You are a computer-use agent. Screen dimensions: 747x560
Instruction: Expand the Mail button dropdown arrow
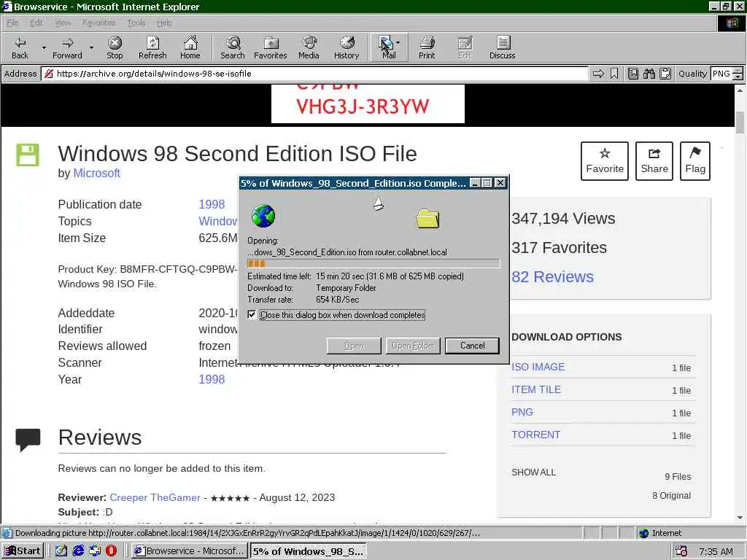398,43
